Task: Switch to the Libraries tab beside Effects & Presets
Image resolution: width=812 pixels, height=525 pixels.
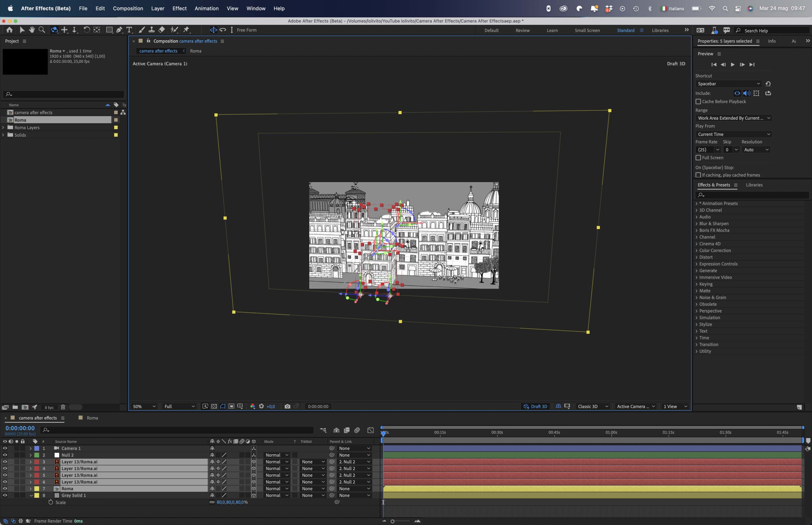Action: point(754,185)
